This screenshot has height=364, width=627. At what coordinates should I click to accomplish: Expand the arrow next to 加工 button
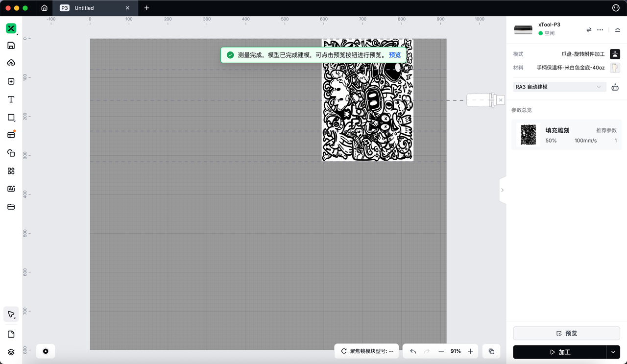[613, 352]
